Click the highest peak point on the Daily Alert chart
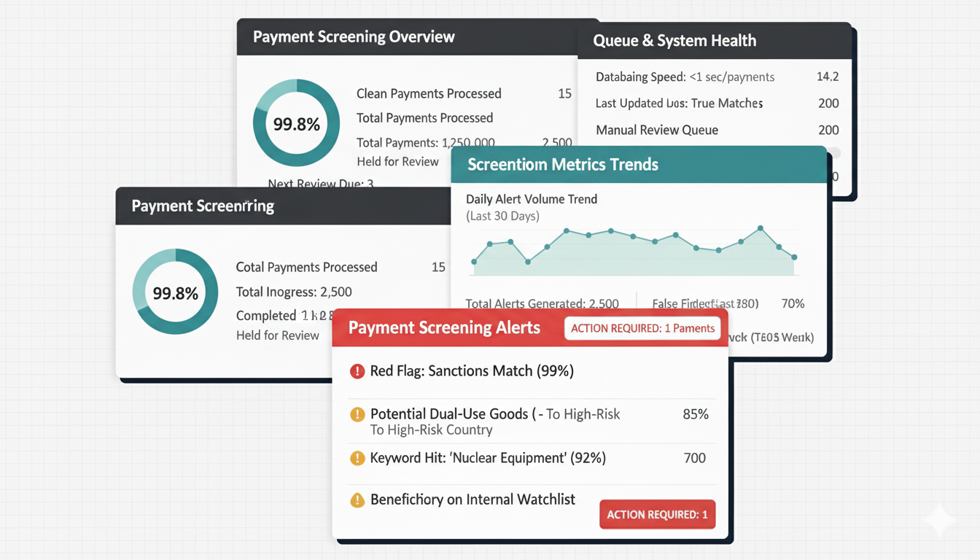The width and height of the screenshot is (980, 560). [x=761, y=228]
